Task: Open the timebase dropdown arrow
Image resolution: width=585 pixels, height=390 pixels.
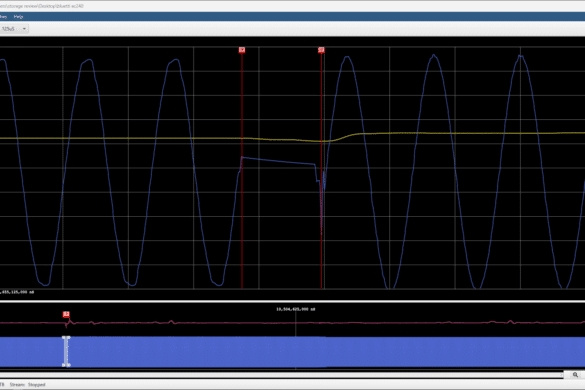Action: (24, 29)
